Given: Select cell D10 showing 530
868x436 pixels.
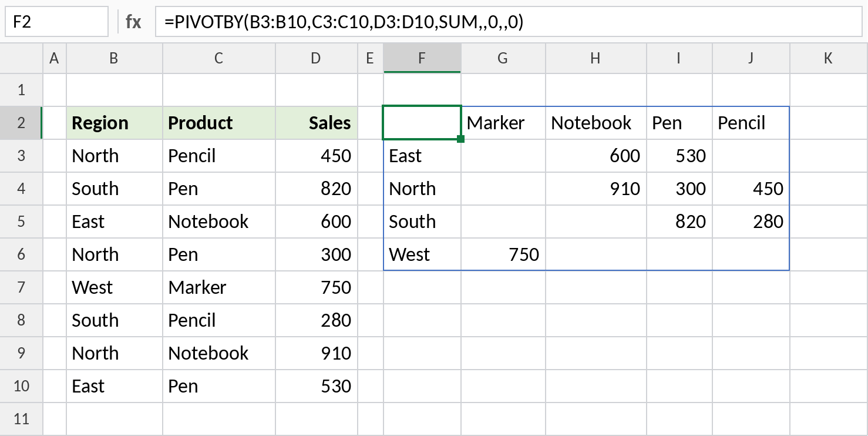Looking at the screenshot, I should (x=317, y=386).
